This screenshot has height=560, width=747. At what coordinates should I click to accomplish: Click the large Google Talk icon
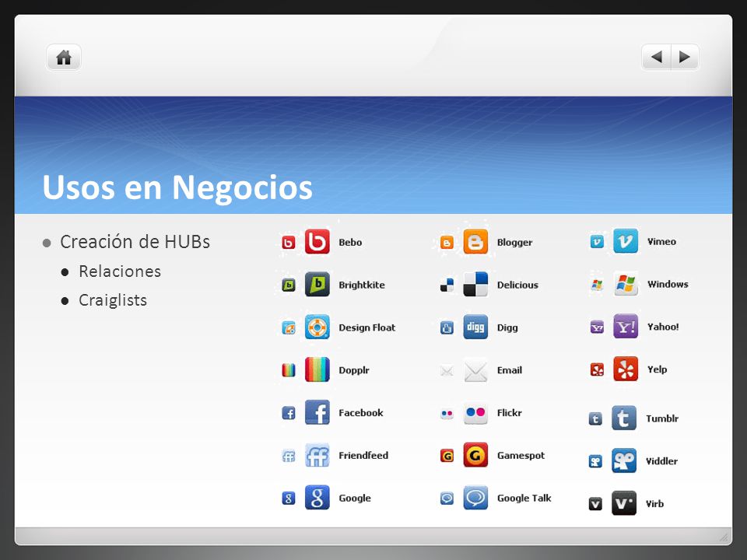(x=475, y=497)
